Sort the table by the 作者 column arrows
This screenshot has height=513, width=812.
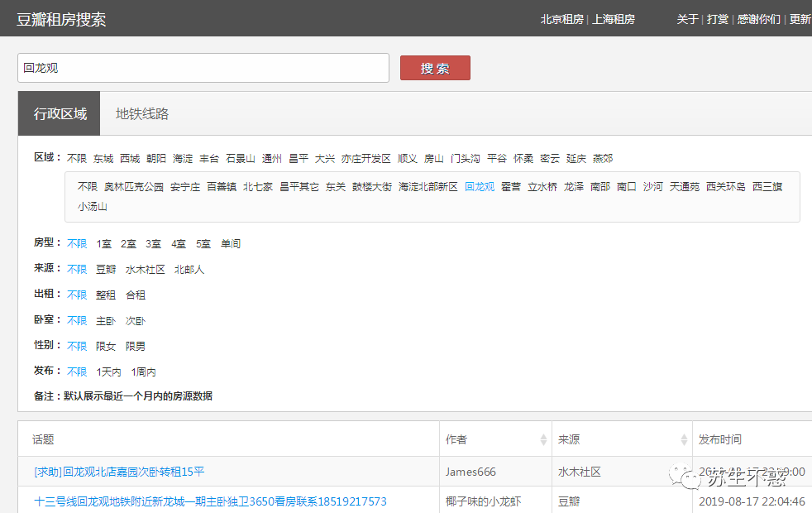(x=543, y=439)
